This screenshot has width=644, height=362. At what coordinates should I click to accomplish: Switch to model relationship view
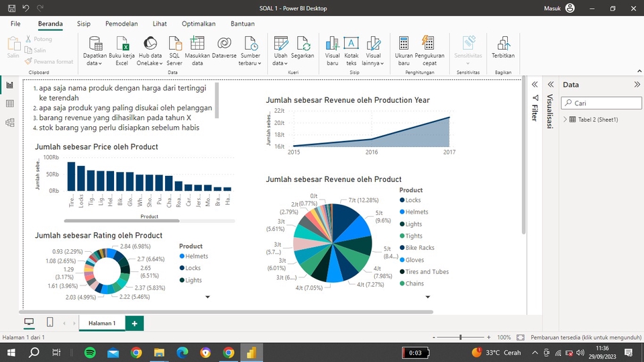(x=10, y=122)
